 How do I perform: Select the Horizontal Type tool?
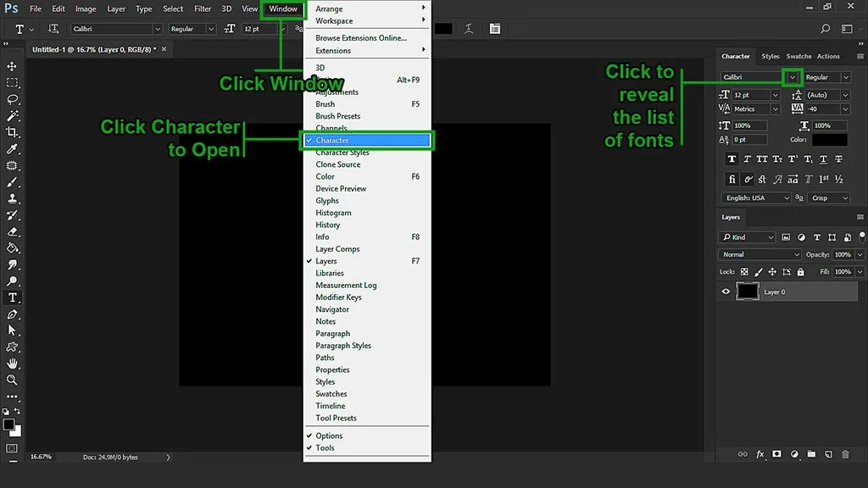tap(12, 297)
